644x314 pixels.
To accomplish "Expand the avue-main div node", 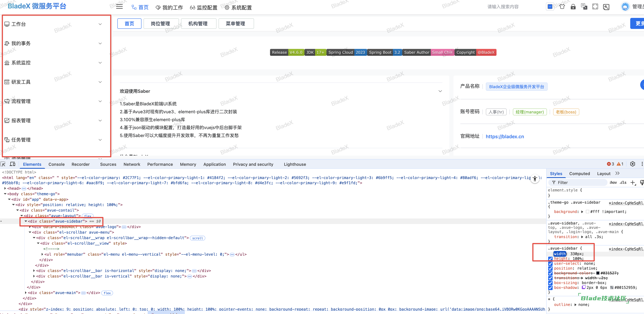I will (x=26, y=292).
